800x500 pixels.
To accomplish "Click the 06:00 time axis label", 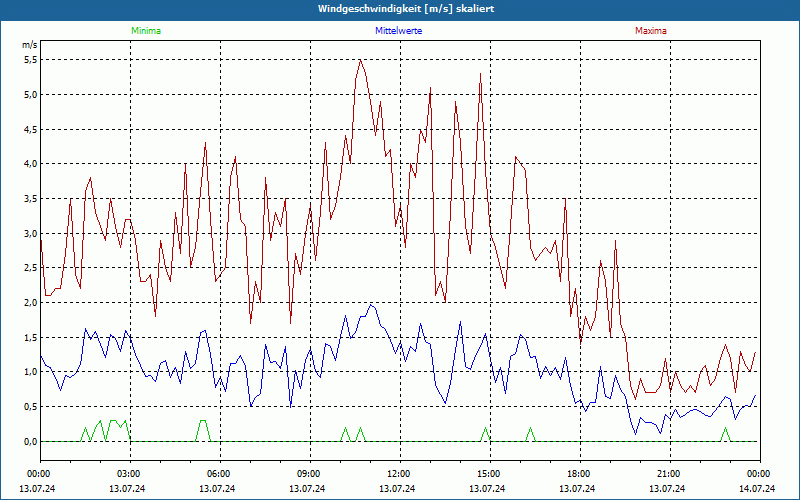I will click(220, 474).
